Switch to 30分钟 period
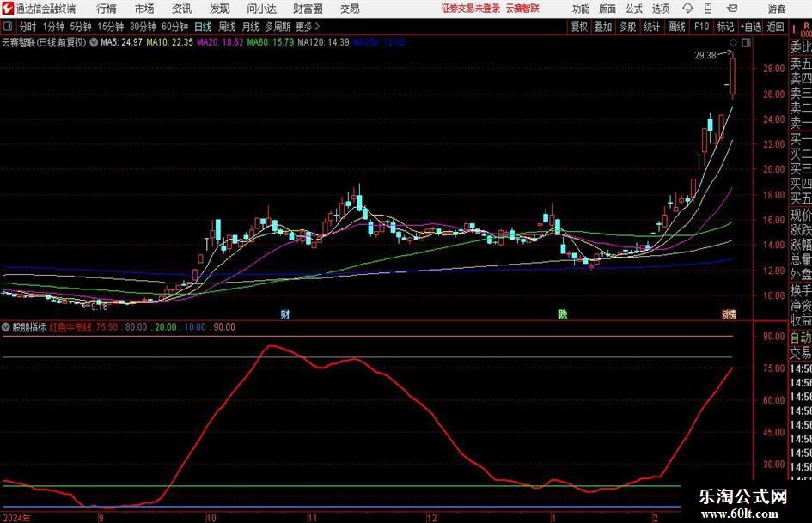The height and width of the screenshot is (523, 812). point(143,27)
